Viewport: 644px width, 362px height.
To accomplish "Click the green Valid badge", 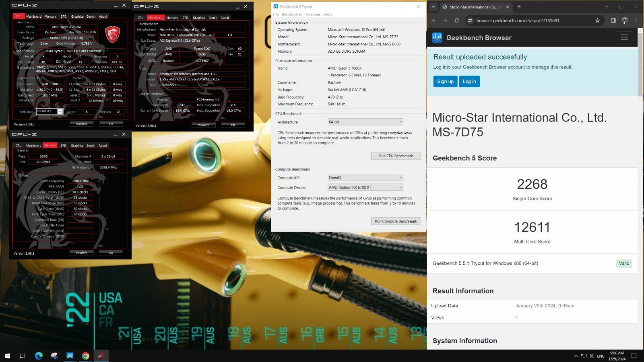I will [x=624, y=263].
